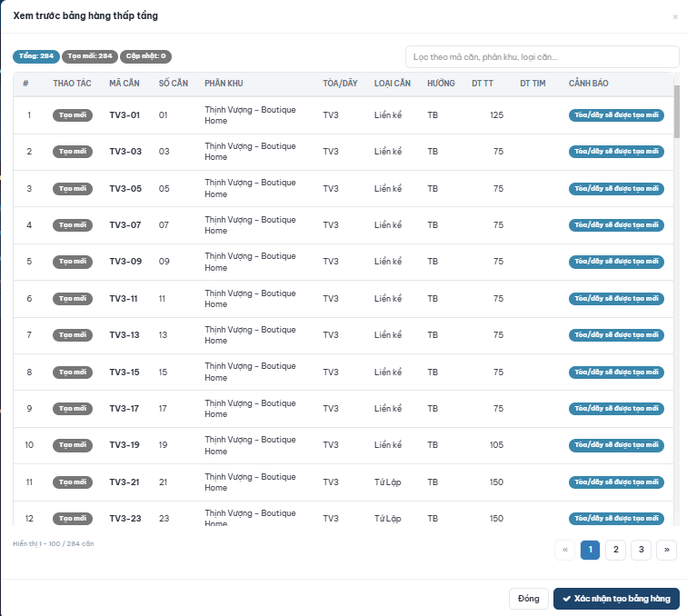Click the CẢNH BÁO column header
Image resolution: width=687 pixels, height=616 pixels.
(x=589, y=84)
